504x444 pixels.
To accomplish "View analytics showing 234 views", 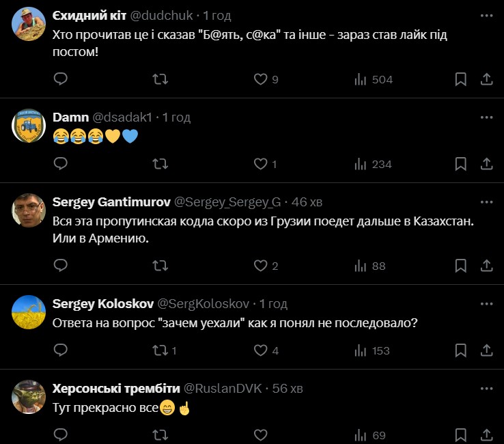I will tap(373, 164).
